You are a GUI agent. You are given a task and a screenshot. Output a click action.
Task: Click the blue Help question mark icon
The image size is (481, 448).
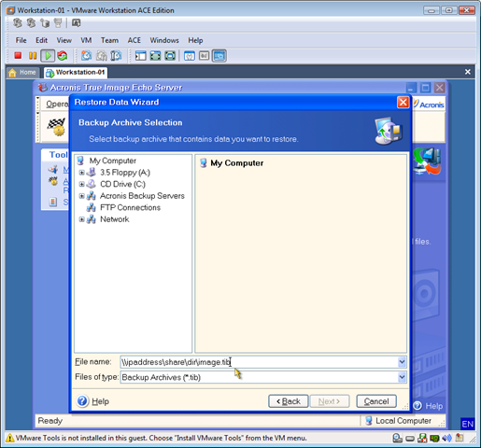click(82, 401)
